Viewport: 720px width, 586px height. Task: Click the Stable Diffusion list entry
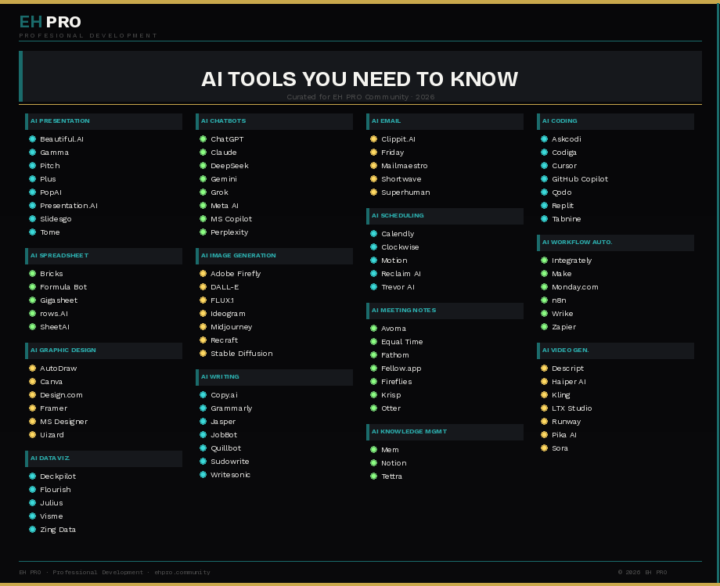pyautogui.click(x=236, y=354)
